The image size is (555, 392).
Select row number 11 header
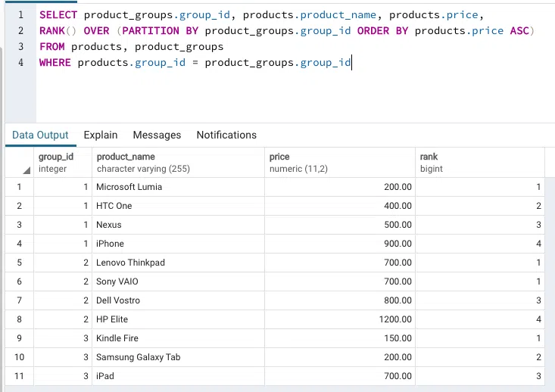pyautogui.click(x=19, y=376)
